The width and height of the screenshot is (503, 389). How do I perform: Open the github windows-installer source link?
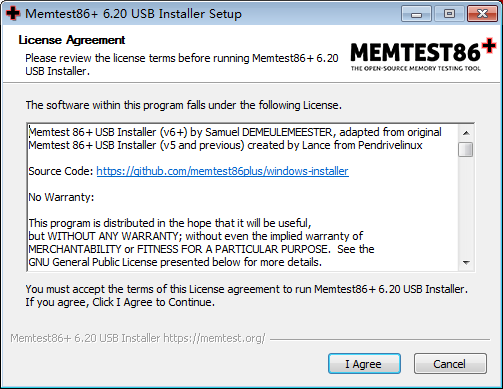point(222,171)
